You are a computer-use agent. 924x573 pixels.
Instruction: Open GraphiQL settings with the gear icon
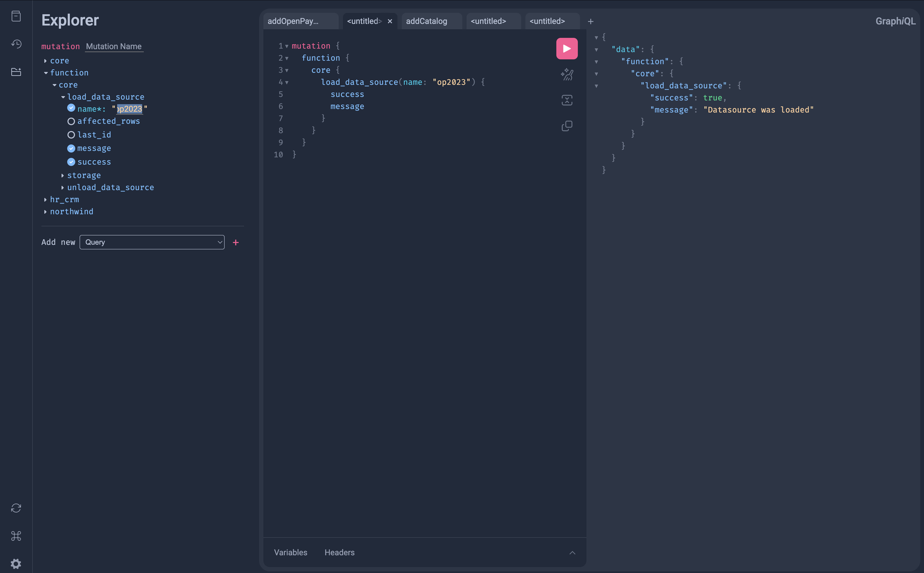(x=16, y=564)
